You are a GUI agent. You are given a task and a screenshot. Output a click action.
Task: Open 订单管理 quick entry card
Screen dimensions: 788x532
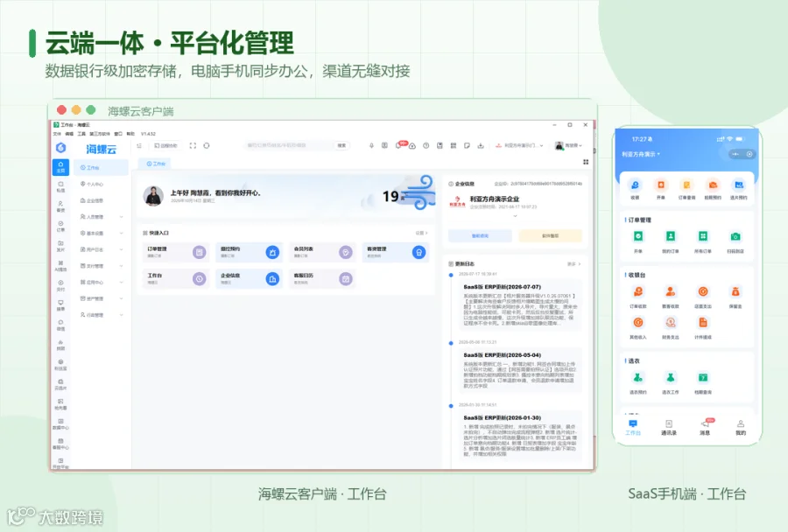[x=176, y=252]
